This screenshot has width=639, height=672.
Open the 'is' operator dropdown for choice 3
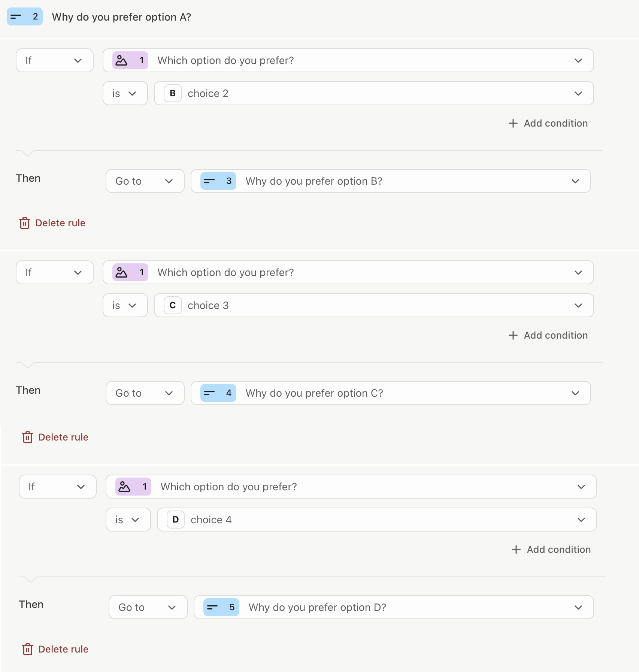(x=125, y=305)
